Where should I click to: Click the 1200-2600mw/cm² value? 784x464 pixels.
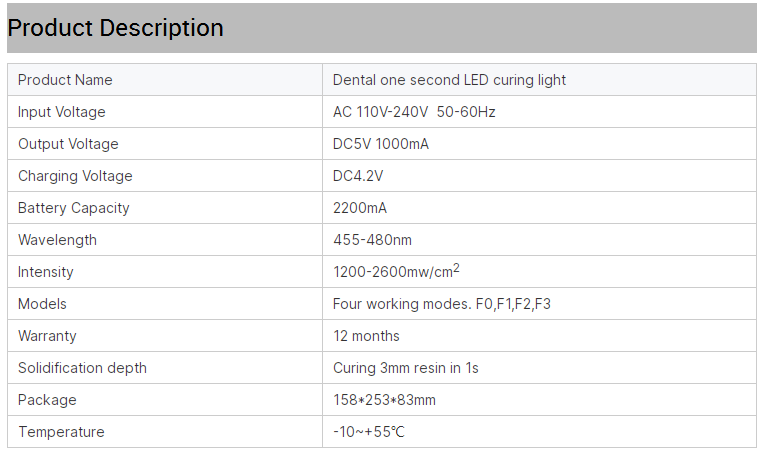click(x=396, y=272)
